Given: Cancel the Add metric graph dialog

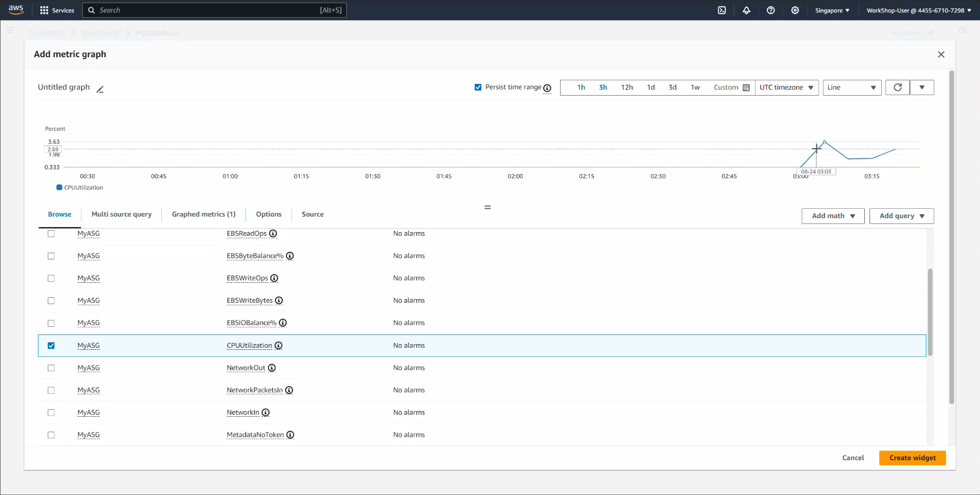Looking at the screenshot, I should [853, 458].
